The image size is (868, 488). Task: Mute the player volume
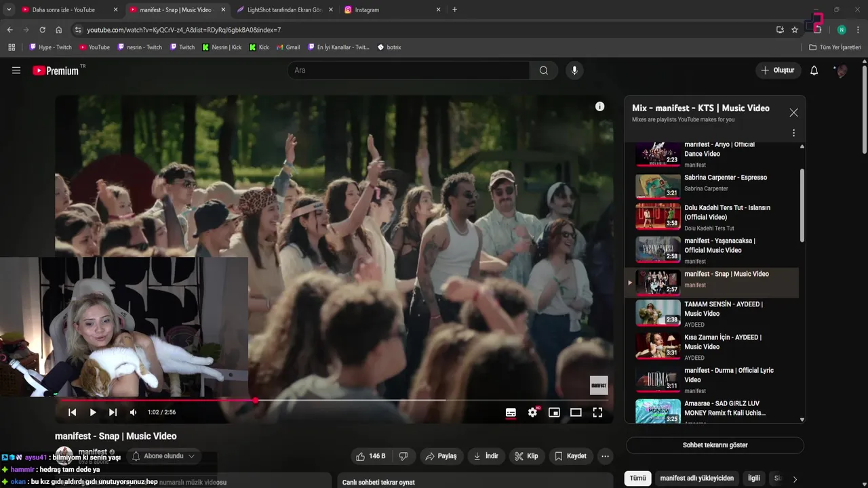coord(134,412)
